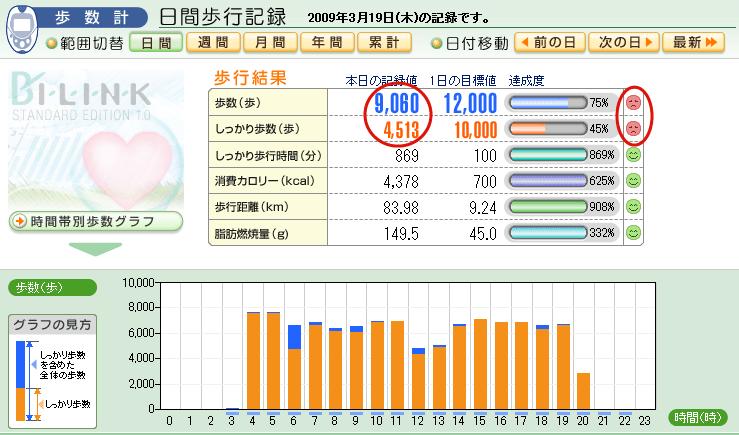Click the 歩数(歩) row label
739x435 pixels.
(x=238, y=103)
